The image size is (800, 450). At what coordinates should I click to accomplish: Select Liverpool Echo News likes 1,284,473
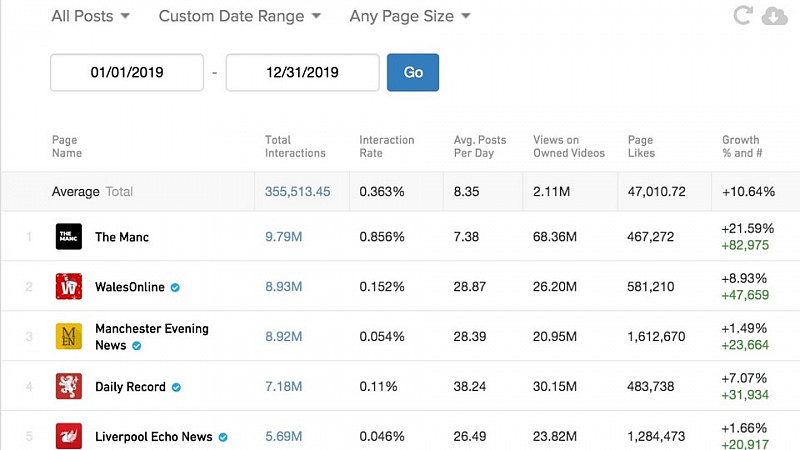click(656, 437)
